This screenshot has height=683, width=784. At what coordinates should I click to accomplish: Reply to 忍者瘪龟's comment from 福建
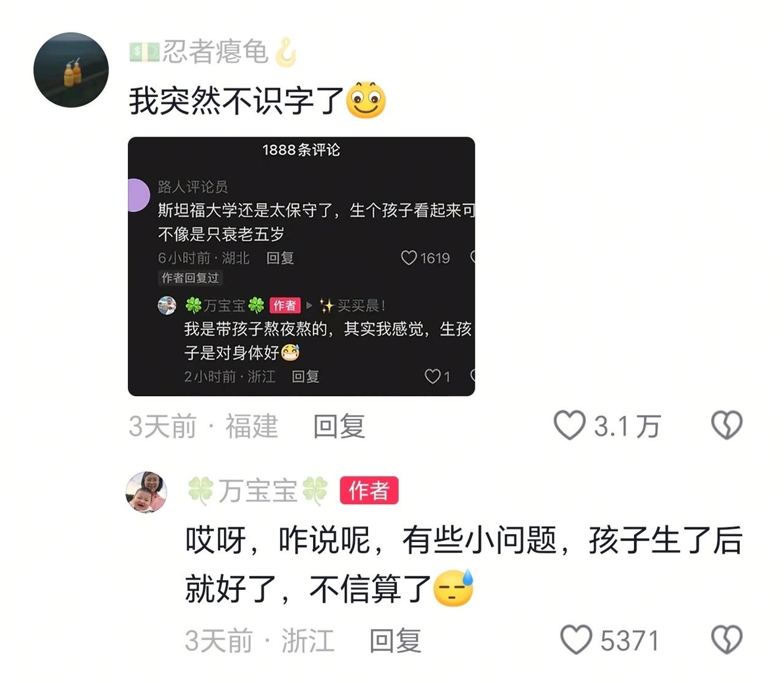(x=339, y=426)
